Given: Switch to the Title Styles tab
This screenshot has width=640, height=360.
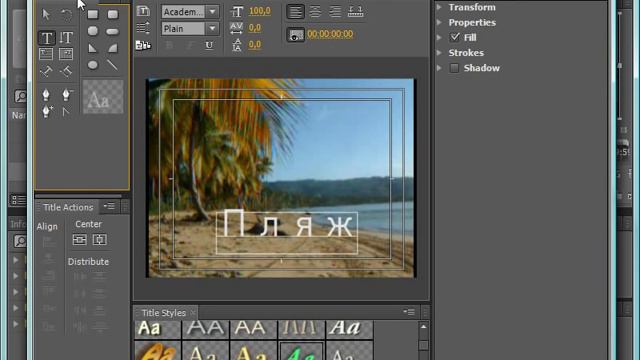Looking at the screenshot, I should 163,313.
